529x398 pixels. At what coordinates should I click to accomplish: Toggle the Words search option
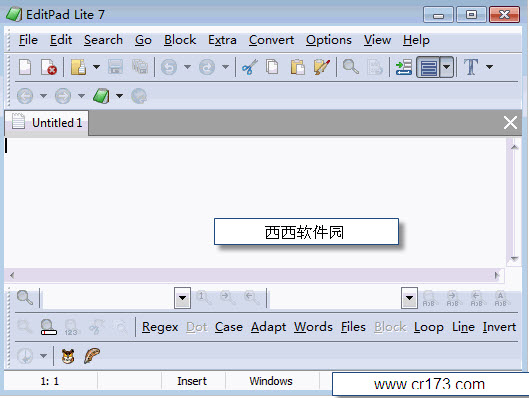click(x=313, y=327)
